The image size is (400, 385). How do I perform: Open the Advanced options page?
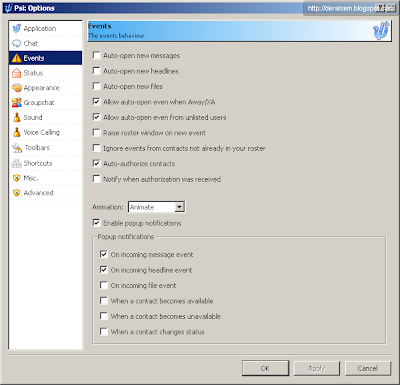pos(45,193)
